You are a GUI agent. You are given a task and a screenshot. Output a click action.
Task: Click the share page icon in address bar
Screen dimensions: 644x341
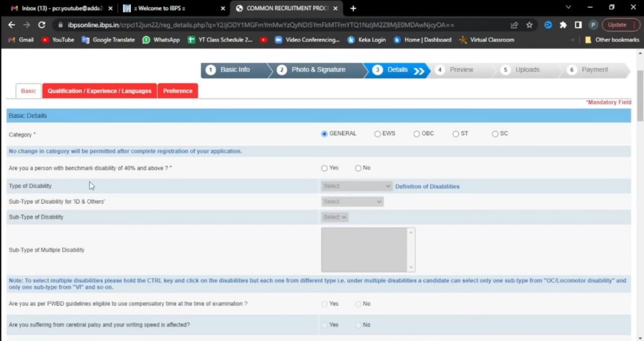click(x=514, y=25)
